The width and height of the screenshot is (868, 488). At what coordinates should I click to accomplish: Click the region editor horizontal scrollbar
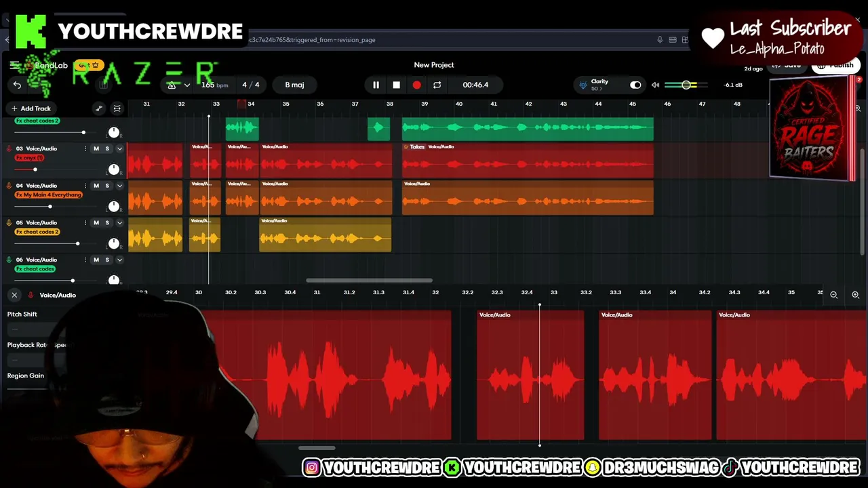317,447
